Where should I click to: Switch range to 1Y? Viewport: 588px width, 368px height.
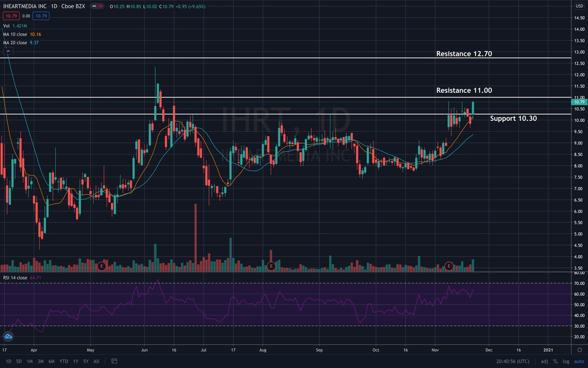coord(76,361)
